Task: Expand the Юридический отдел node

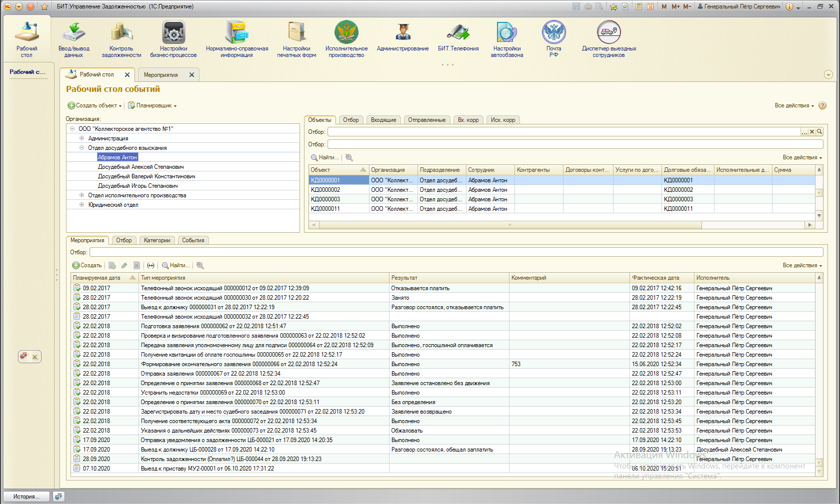Action: [81, 205]
